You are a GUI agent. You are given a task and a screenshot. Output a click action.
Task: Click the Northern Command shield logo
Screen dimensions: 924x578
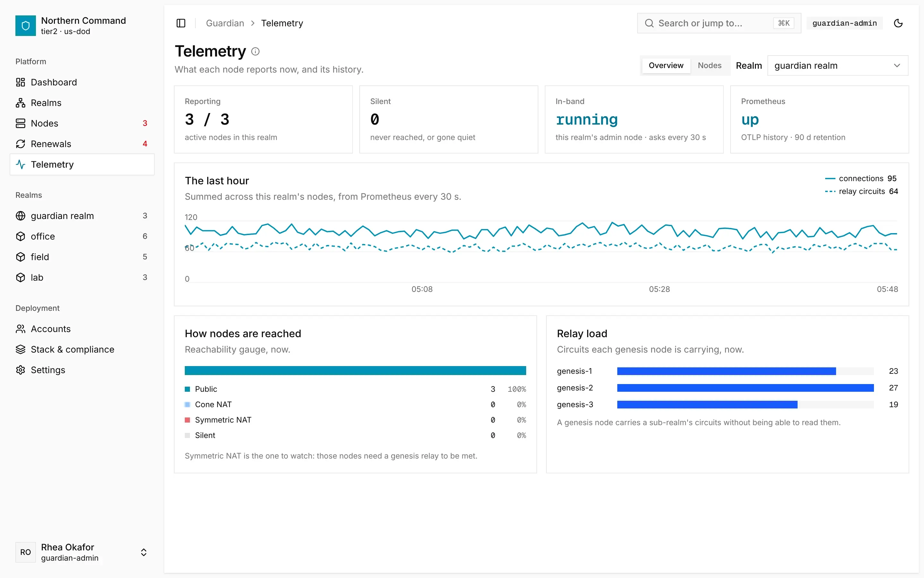(x=26, y=26)
